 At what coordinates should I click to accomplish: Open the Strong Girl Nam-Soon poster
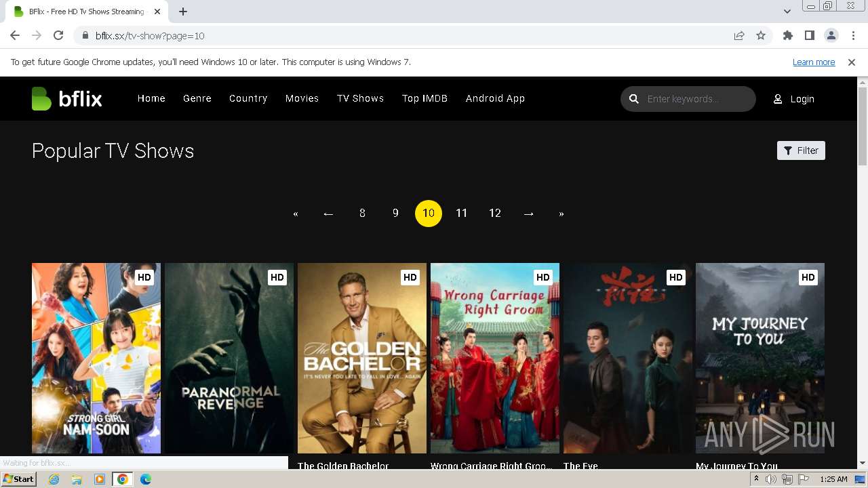pos(96,358)
